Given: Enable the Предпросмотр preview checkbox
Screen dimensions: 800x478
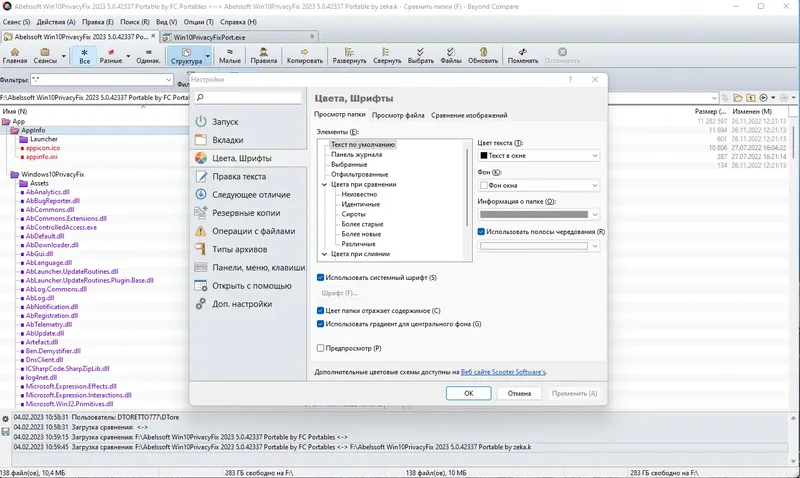Looking at the screenshot, I should coord(320,348).
